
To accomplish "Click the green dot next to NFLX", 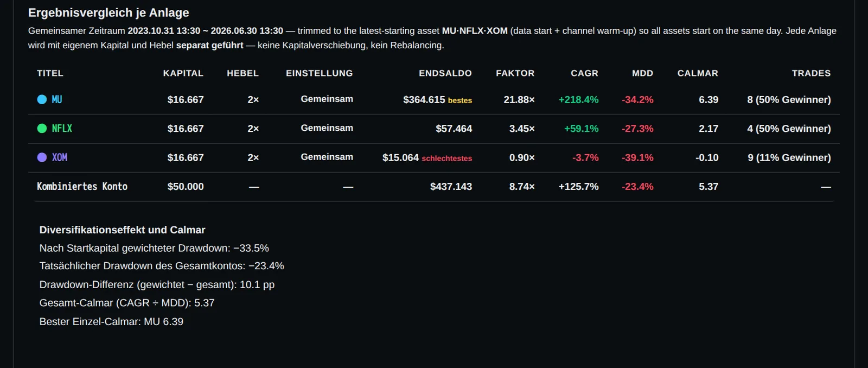I will [42, 128].
